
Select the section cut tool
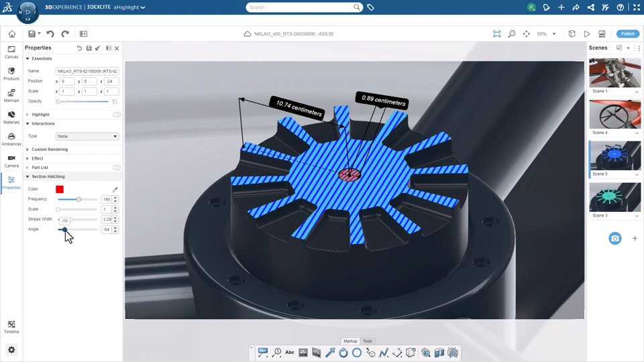tap(439, 352)
